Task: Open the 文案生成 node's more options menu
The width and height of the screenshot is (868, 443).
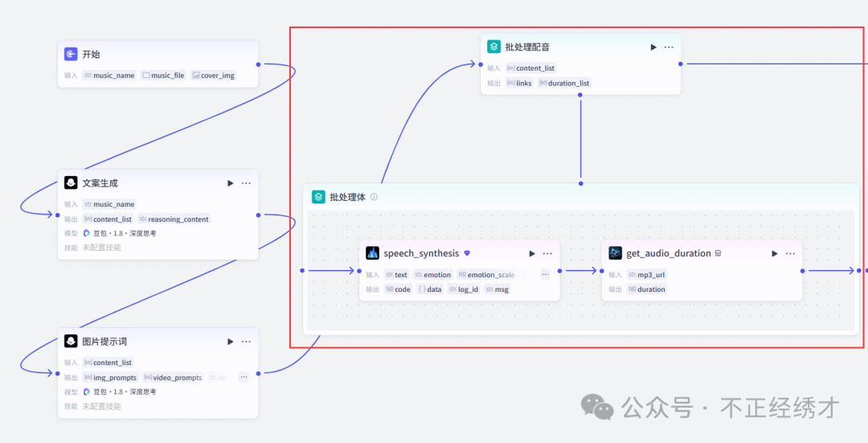Action: click(246, 183)
